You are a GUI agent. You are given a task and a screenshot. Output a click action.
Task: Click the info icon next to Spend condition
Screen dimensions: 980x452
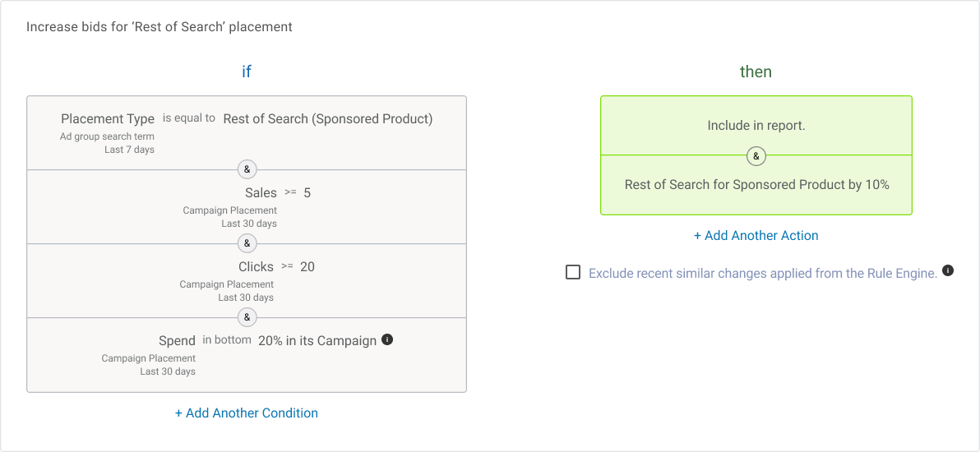click(387, 340)
